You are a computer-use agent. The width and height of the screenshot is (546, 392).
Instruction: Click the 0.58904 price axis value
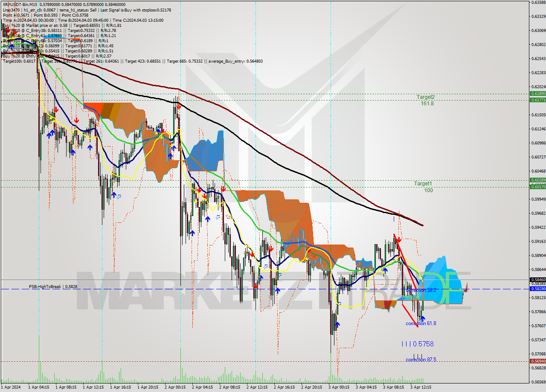tap(538, 256)
